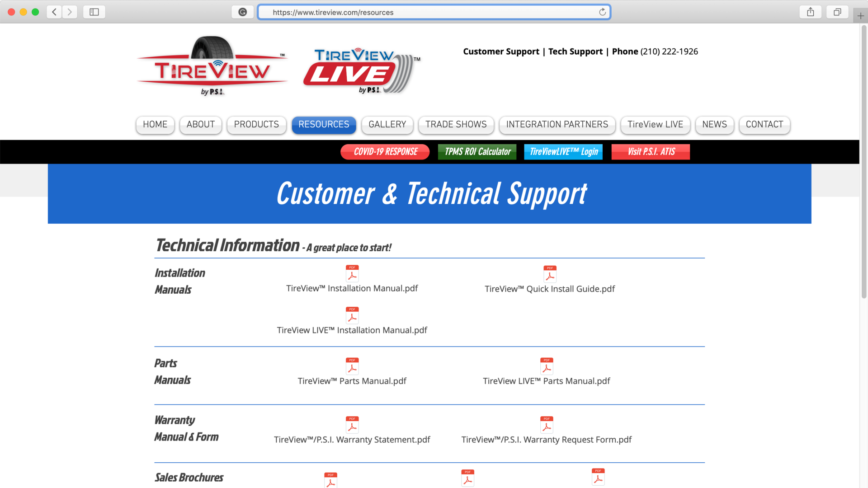Viewport: 868px width, 488px height.
Task: Open the TireView LIVE™ Parts Manual PDF
Action: point(547,380)
